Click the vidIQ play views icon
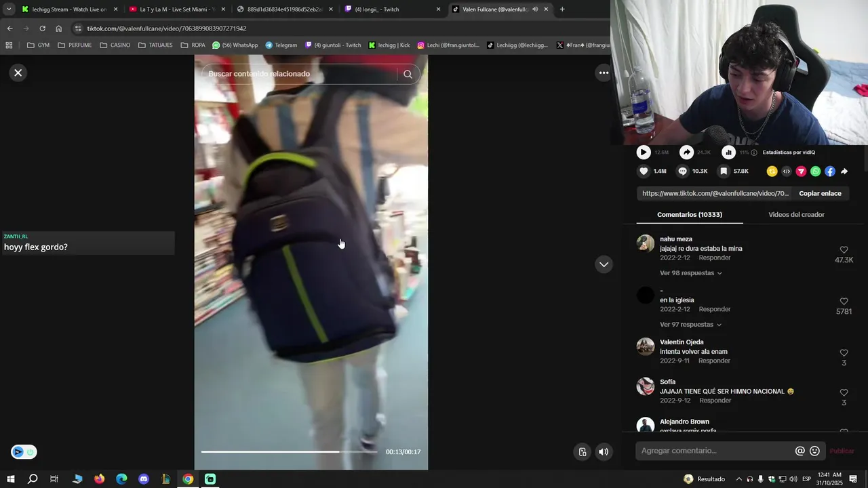Screen dimensions: 868x488 (644, 152)
